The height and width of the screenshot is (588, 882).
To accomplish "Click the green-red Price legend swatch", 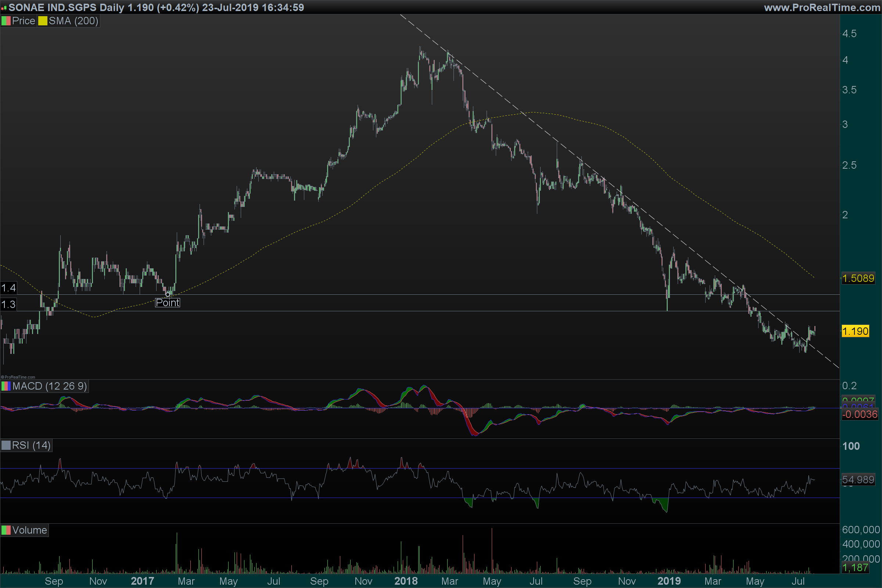I will pos(6,21).
